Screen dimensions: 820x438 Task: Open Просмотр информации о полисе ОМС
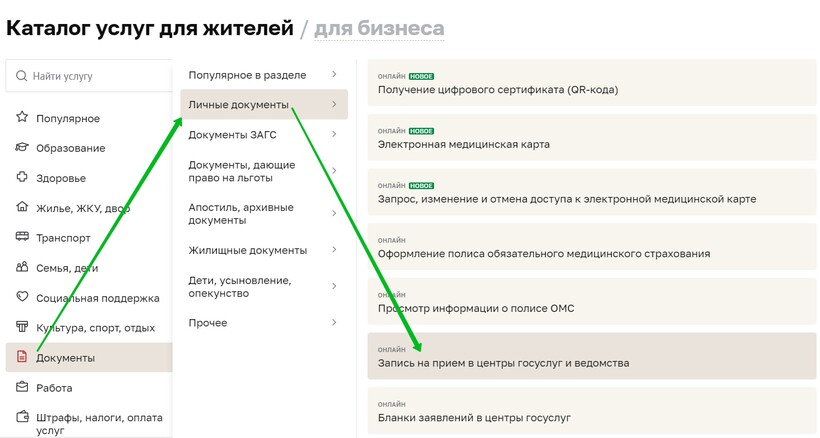(x=592, y=302)
